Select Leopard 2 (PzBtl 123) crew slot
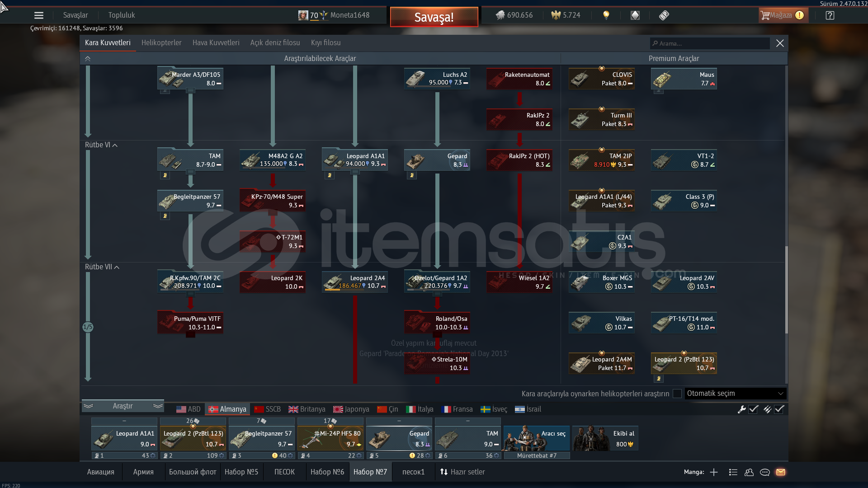 click(x=193, y=438)
